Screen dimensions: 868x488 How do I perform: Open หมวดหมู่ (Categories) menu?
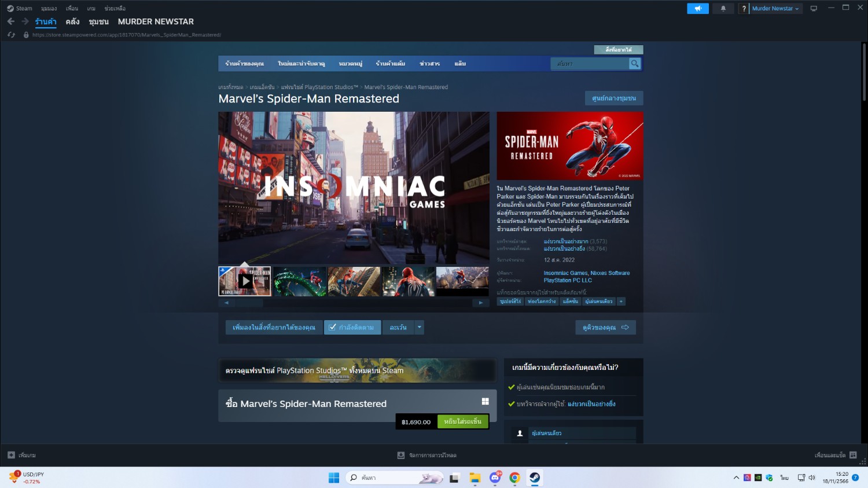(x=351, y=64)
